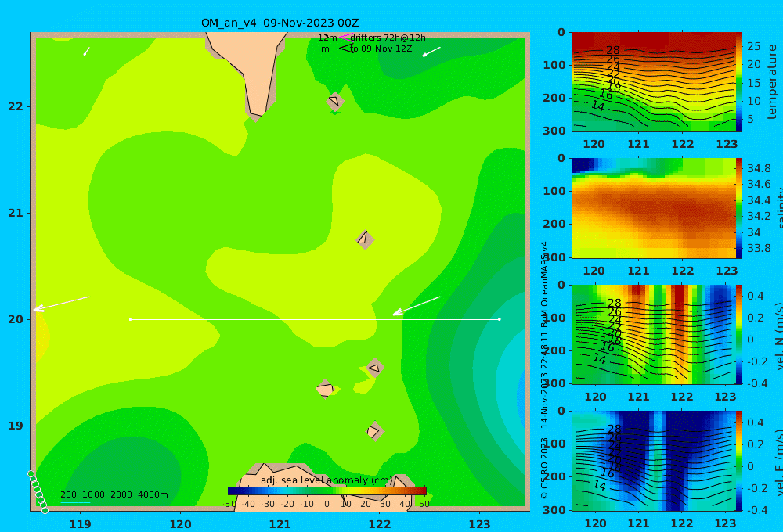The height and width of the screenshot is (532, 783).
Task: Click tick 33.8 on salinity colorbar
Action: [x=759, y=248]
